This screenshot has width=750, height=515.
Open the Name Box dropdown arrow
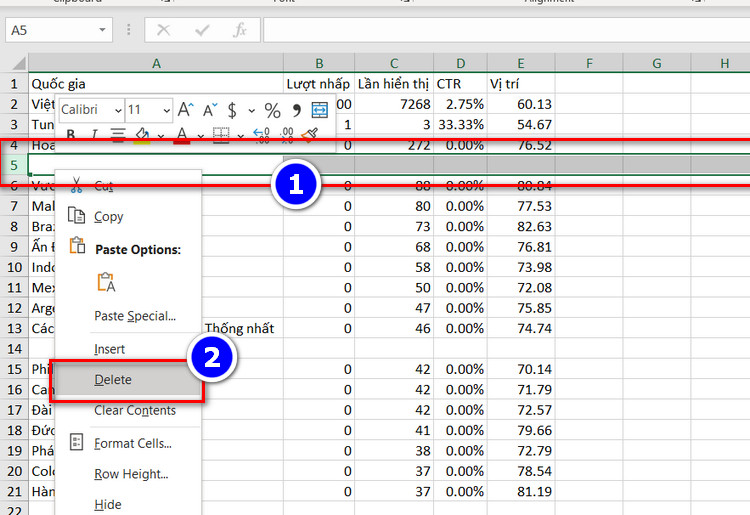point(102,30)
